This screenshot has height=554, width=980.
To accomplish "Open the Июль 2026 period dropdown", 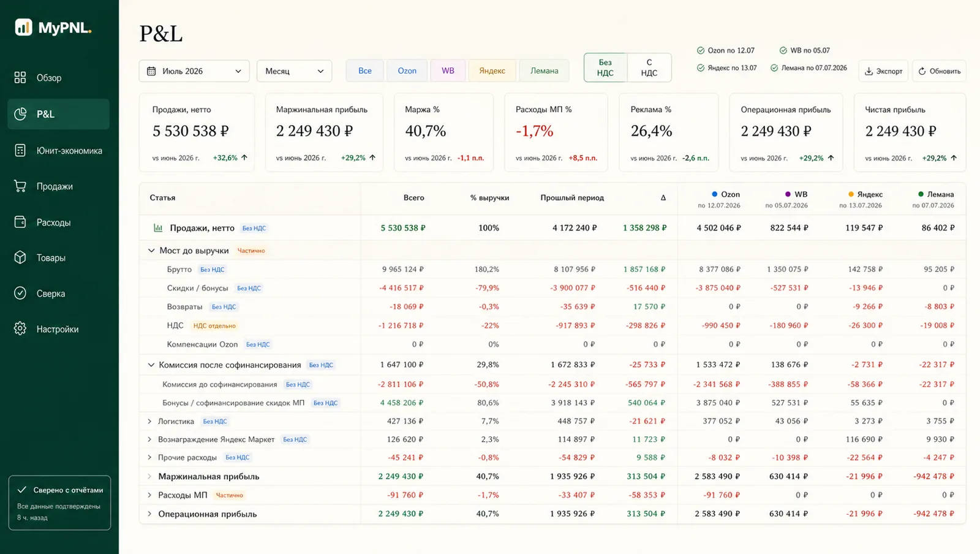I will click(194, 71).
